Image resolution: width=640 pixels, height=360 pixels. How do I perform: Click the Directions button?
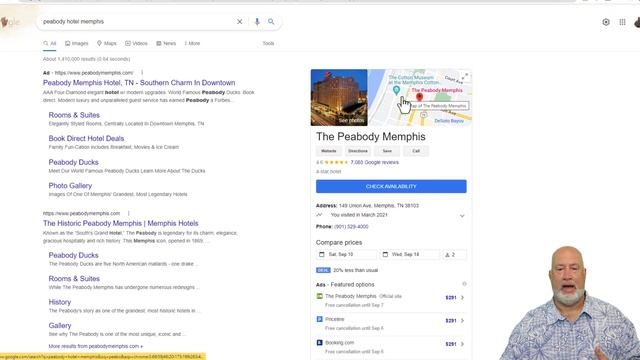(x=358, y=151)
